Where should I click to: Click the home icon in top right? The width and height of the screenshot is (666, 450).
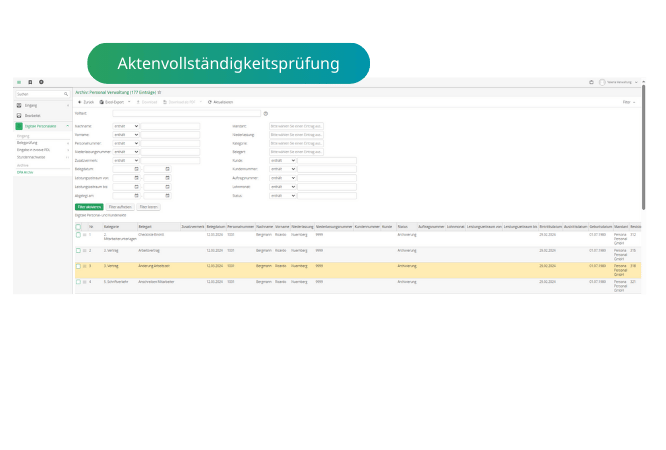pyautogui.click(x=591, y=82)
